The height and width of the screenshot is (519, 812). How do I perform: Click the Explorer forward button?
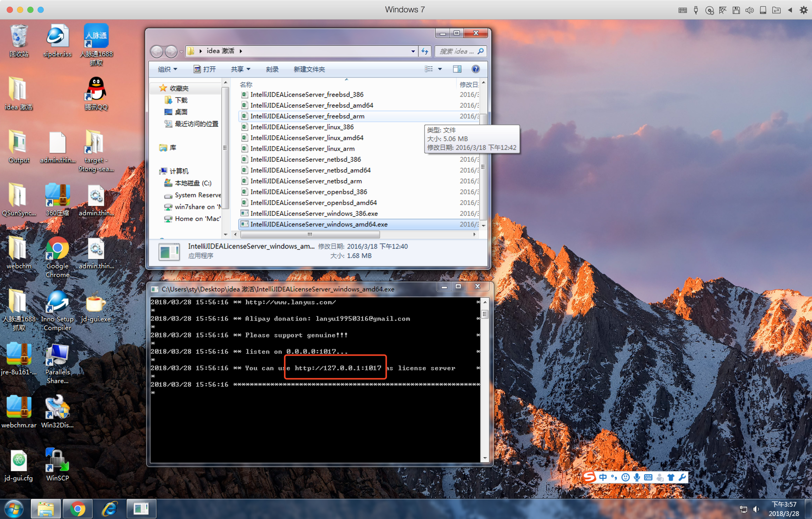(x=171, y=51)
